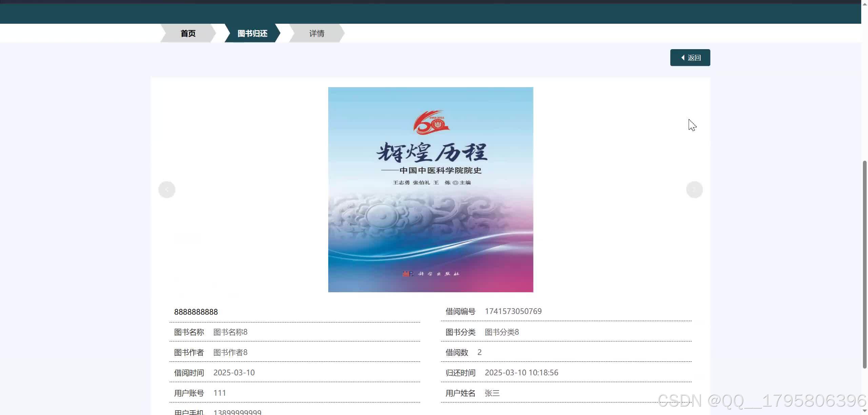
Task: Click the 用户姓名 value 张三
Action: point(492,393)
